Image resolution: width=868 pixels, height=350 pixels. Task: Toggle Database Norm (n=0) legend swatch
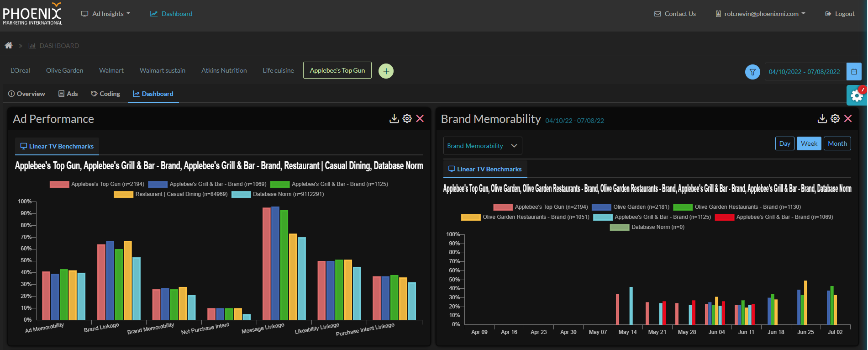(x=620, y=227)
